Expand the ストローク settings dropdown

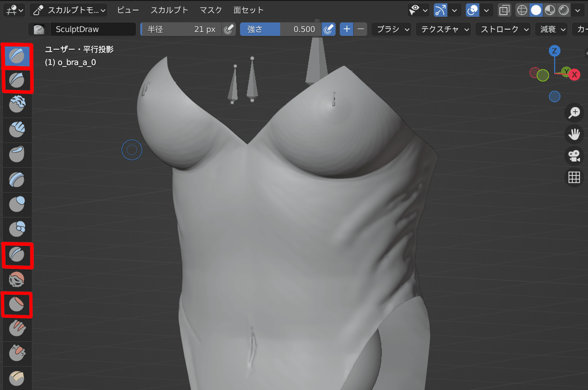pyautogui.click(x=503, y=29)
